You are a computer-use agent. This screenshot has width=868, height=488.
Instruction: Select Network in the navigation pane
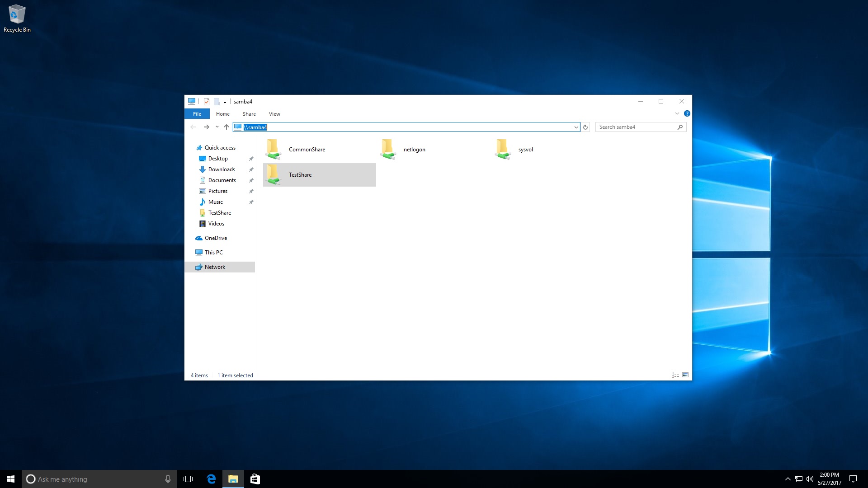pyautogui.click(x=215, y=267)
